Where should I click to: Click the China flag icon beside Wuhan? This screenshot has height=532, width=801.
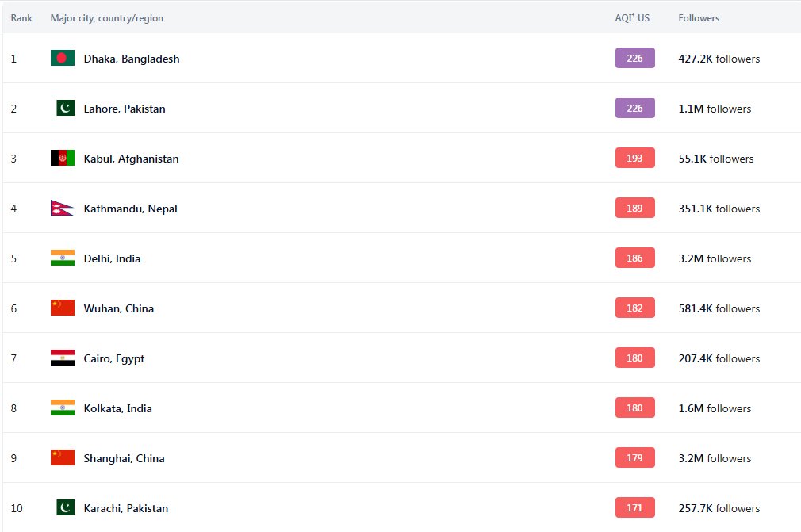(x=62, y=308)
